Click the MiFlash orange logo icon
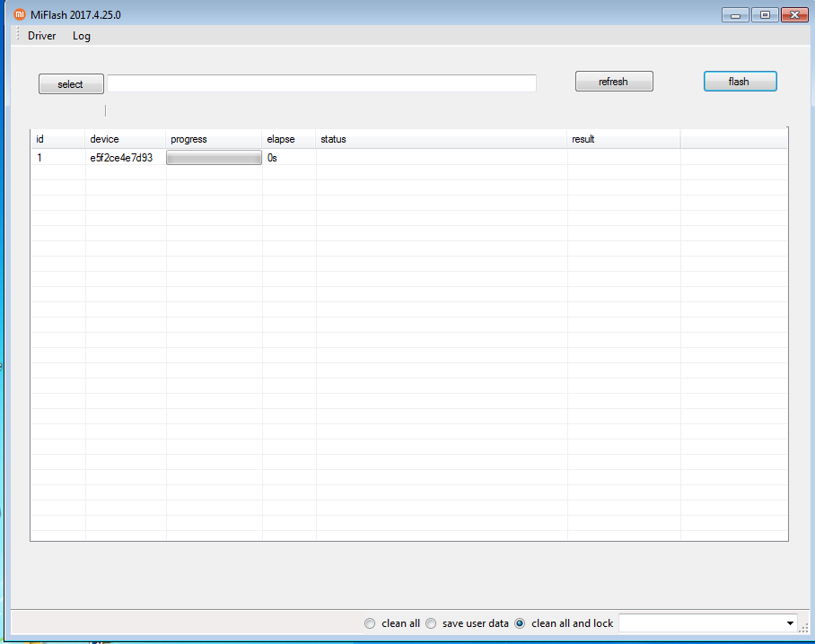 (19, 14)
